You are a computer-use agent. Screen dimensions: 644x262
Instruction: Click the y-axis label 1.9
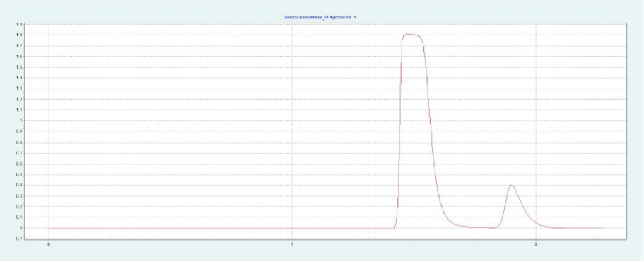coord(18,24)
